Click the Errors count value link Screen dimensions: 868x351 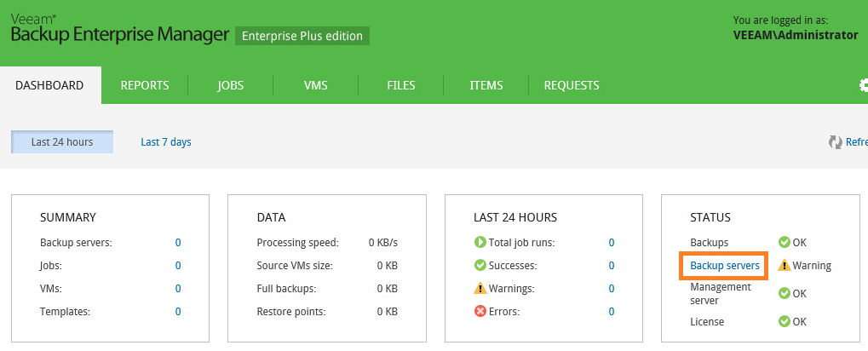(x=611, y=312)
